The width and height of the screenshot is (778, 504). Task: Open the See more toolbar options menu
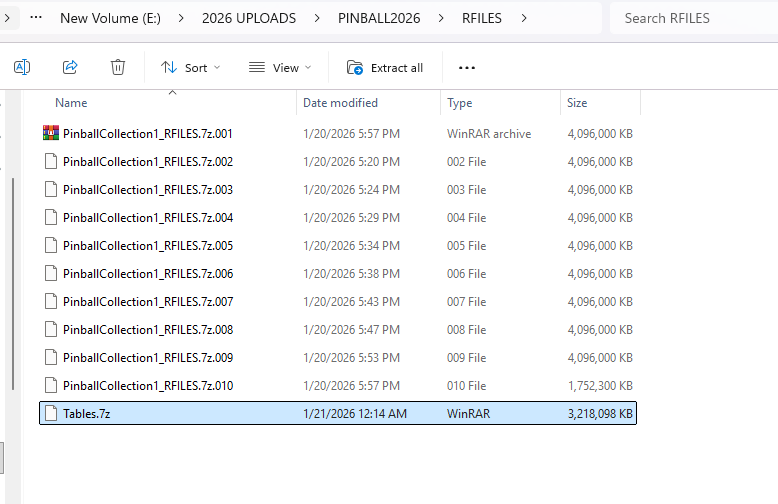point(466,67)
